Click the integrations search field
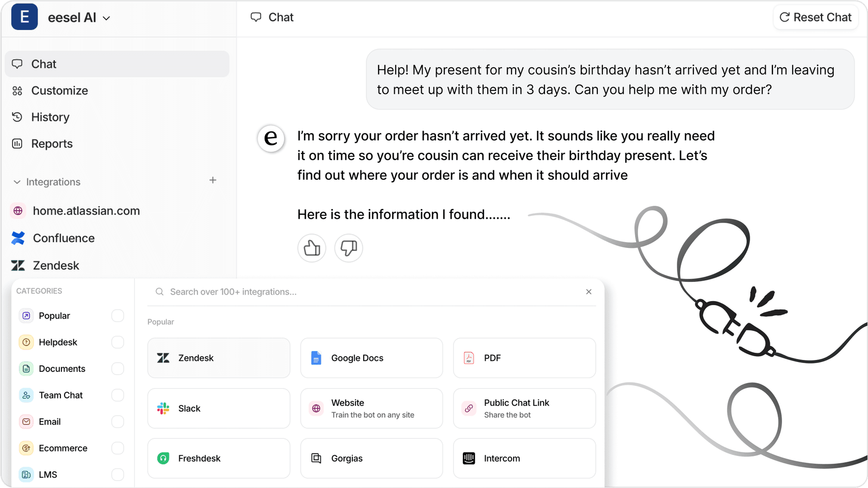This screenshot has height=488, width=868. tap(372, 292)
